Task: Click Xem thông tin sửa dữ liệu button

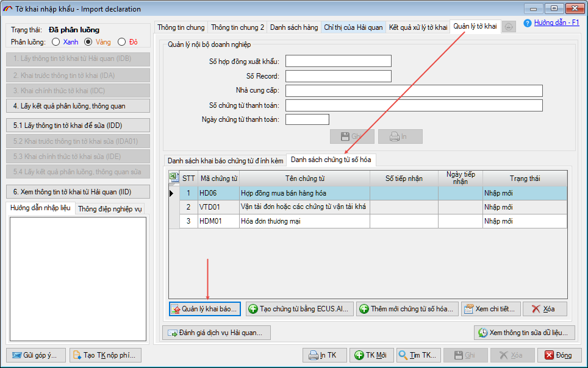Action: point(524,333)
